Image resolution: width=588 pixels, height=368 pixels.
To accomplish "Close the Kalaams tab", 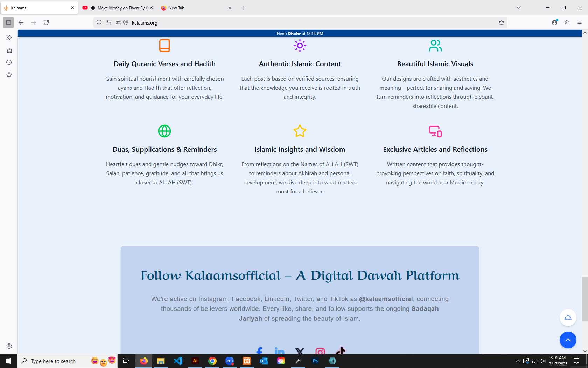I will [72, 8].
